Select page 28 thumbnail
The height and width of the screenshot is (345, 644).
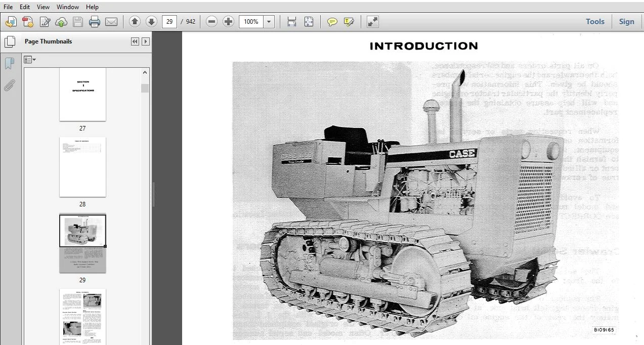pyautogui.click(x=82, y=167)
